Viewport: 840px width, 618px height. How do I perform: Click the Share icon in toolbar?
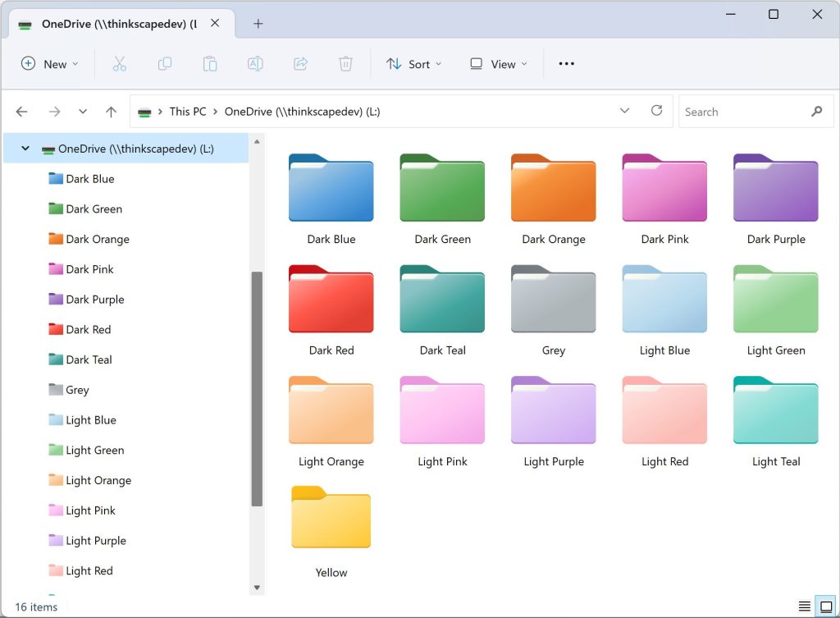300,64
